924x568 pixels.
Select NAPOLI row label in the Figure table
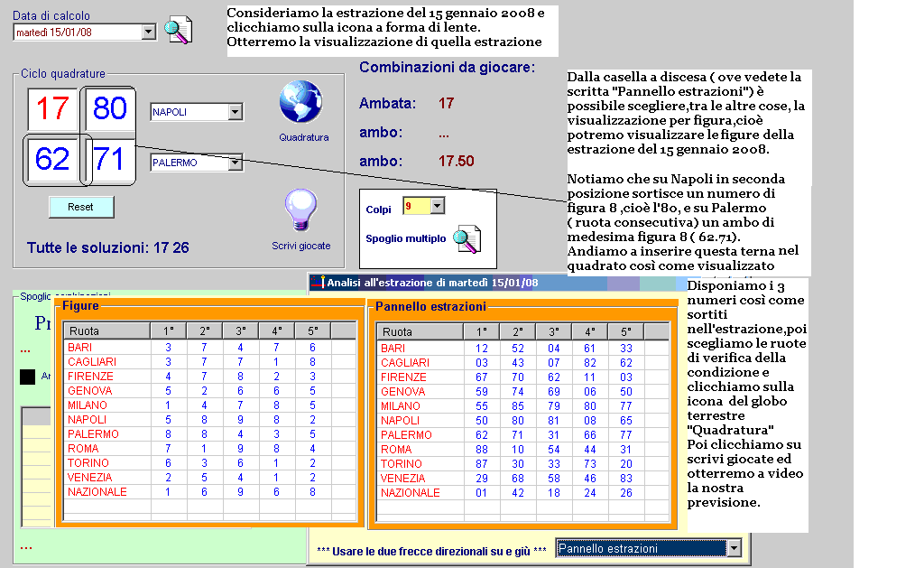87,419
